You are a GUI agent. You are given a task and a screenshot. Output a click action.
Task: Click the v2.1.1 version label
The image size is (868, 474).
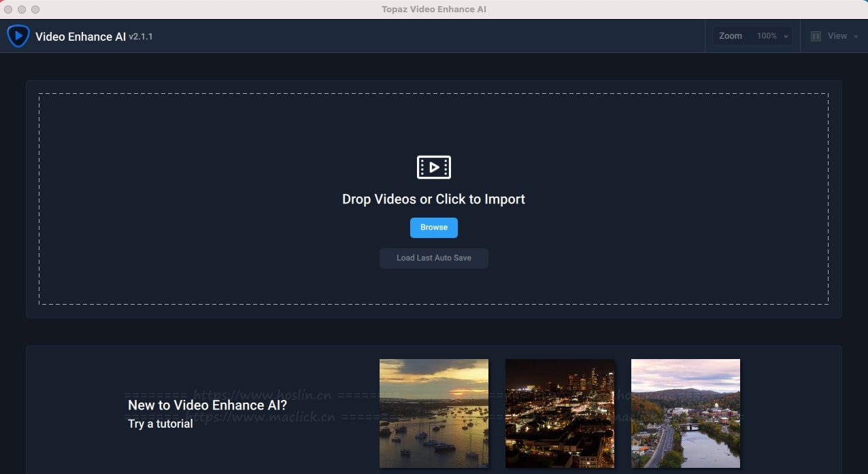(x=141, y=37)
